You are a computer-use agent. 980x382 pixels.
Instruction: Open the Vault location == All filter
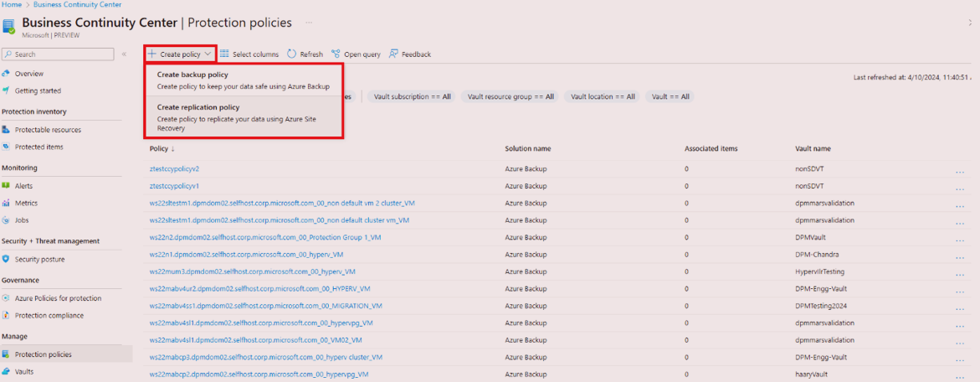click(603, 97)
